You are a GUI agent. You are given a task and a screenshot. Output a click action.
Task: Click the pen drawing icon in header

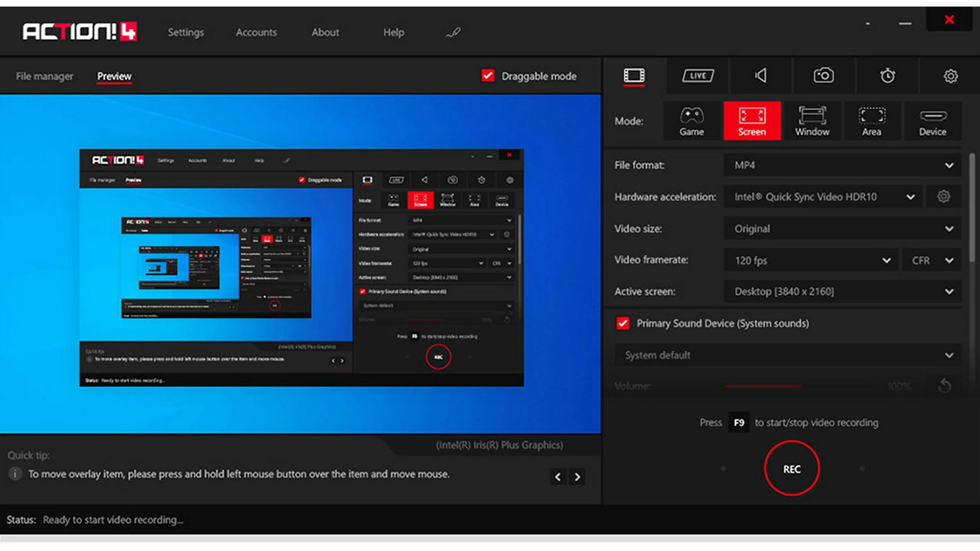[453, 32]
